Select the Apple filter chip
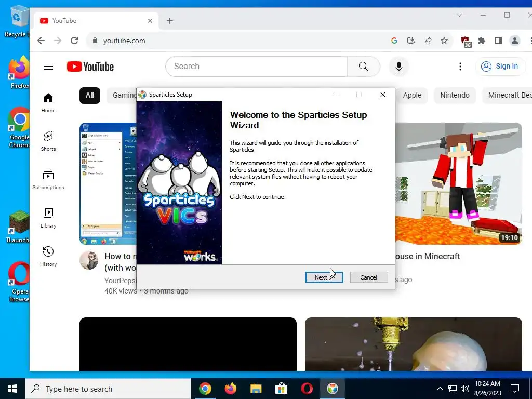This screenshot has width=532, height=399. 411,96
